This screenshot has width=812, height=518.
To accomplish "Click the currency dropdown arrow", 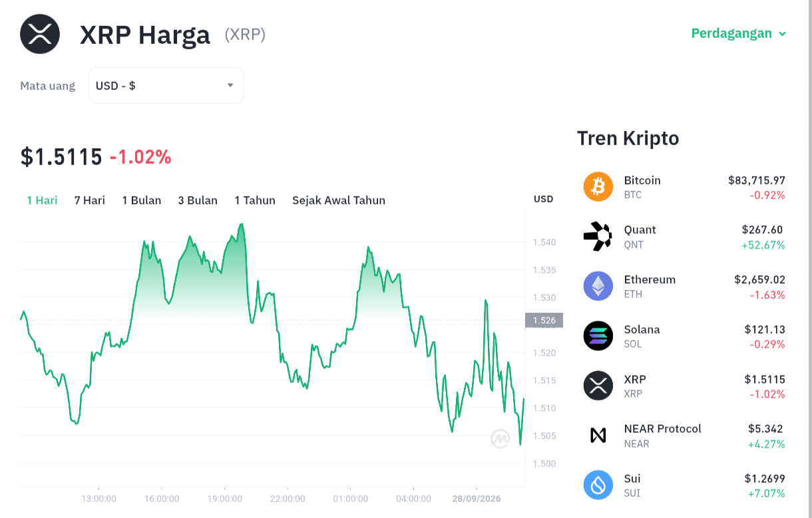I will (230, 85).
